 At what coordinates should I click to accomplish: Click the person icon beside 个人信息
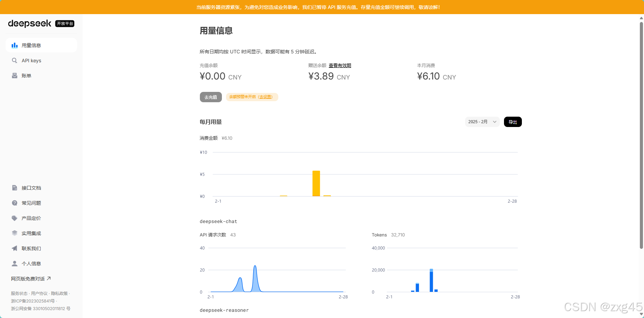point(14,264)
